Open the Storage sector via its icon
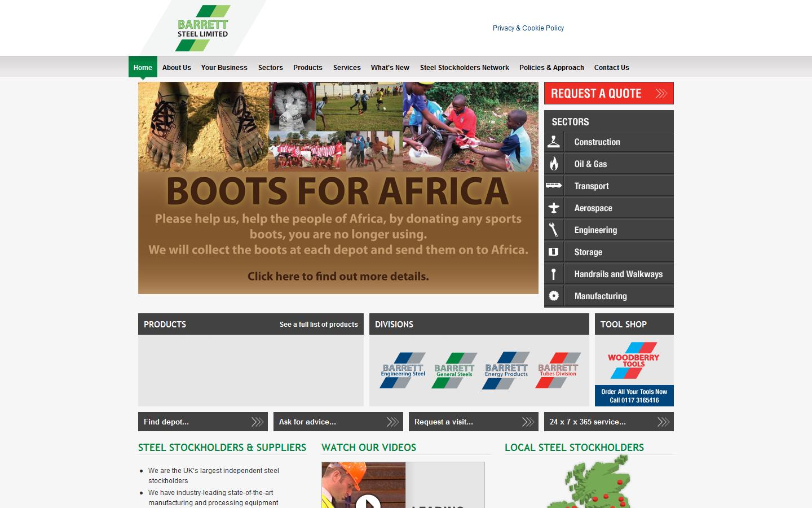The width and height of the screenshot is (812, 508). (554, 252)
